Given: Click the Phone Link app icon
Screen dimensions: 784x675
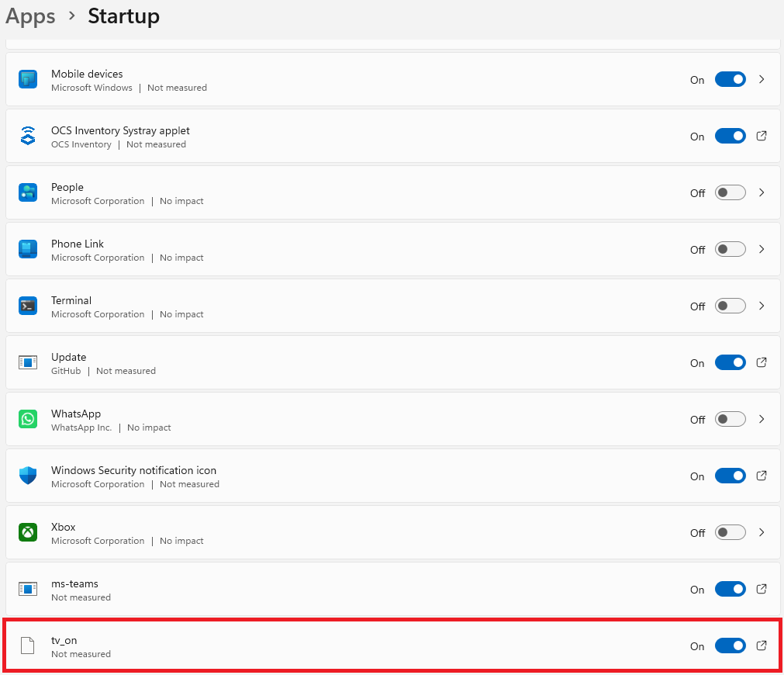Looking at the screenshot, I should coord(28,249).
